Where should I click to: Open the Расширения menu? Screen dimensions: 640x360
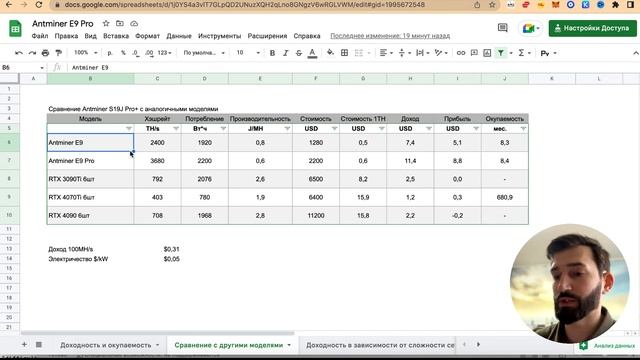(x=267, y=36)
